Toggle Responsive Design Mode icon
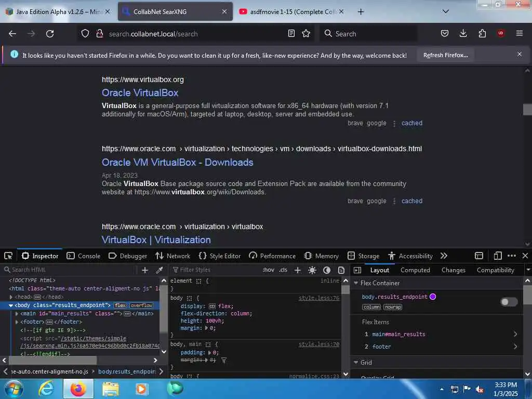Viewport: 532px width, 399px height. (x=497, y=256)
